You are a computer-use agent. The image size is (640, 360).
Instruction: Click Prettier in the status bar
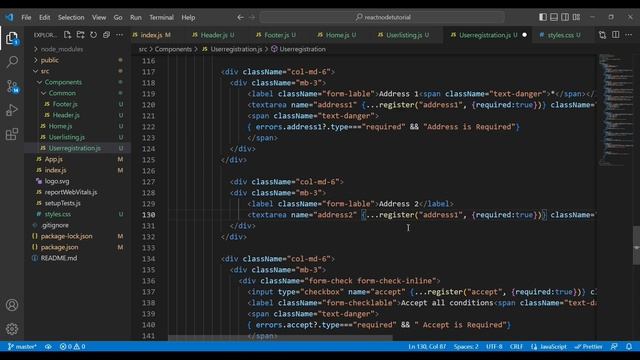tap(589, 347)
